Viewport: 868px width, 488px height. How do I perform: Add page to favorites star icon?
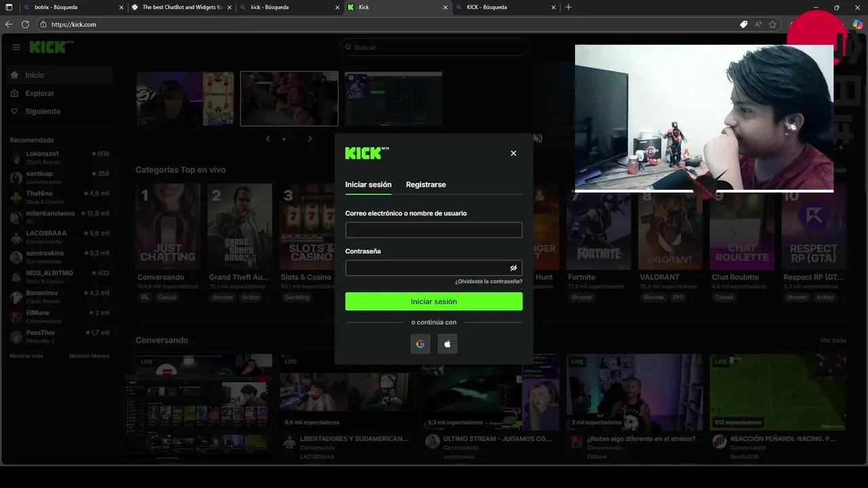pyautogui.click(x=772, y=24)
